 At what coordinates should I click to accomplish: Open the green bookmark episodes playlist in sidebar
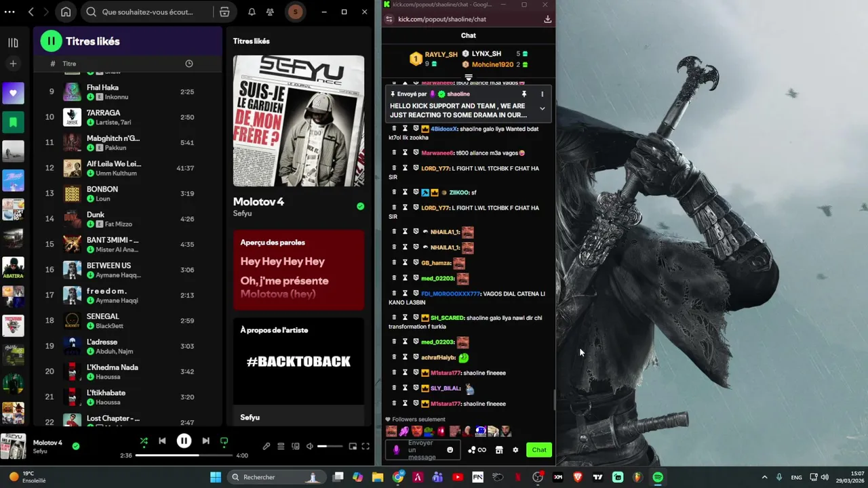[13, 122]
